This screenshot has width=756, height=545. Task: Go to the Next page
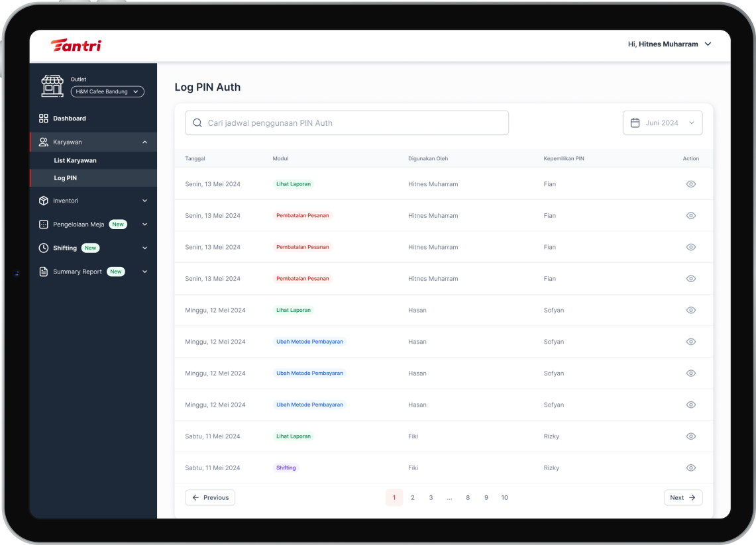click(682, 497)
